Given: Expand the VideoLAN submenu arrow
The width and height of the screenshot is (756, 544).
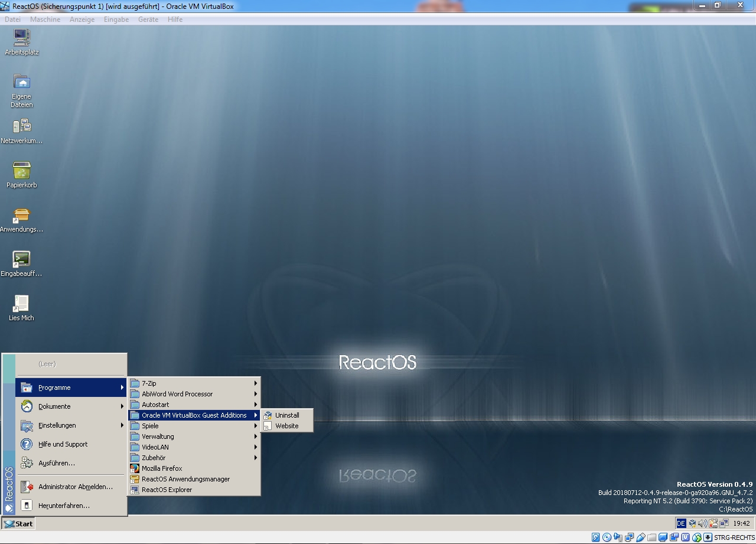Looking at the screenshot, I should point(256,447).
